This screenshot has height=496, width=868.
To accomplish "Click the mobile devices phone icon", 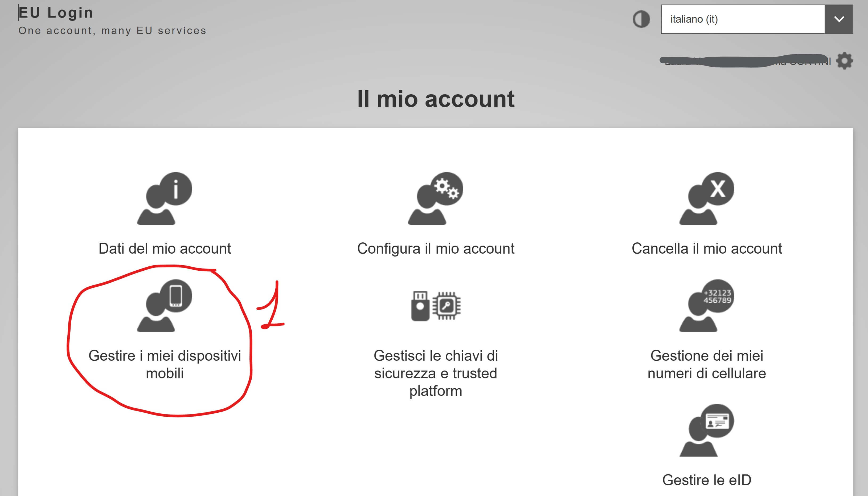I will 164,306.
